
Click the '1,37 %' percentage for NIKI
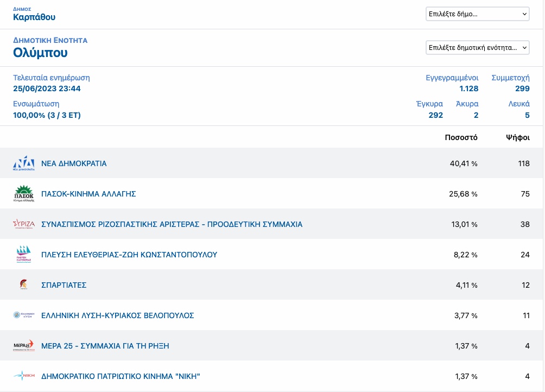(466, 376)
